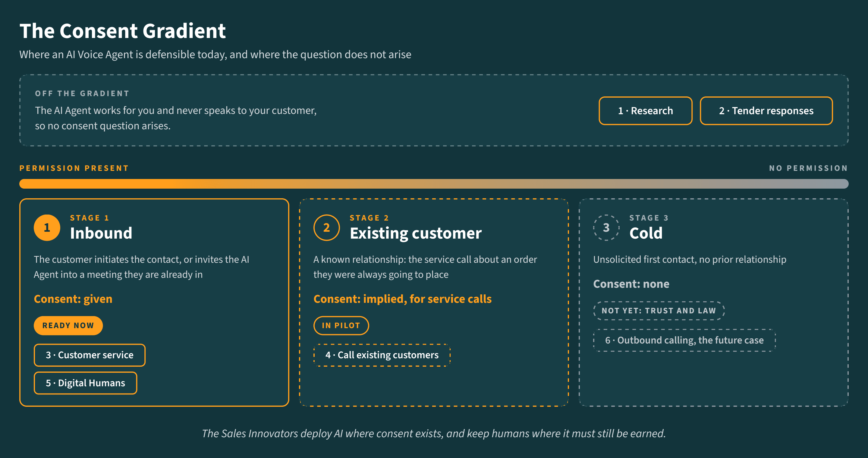Click the 'STAGE 1' label
The width and height of the screenshot is (868, 458).
click(90, 218)
